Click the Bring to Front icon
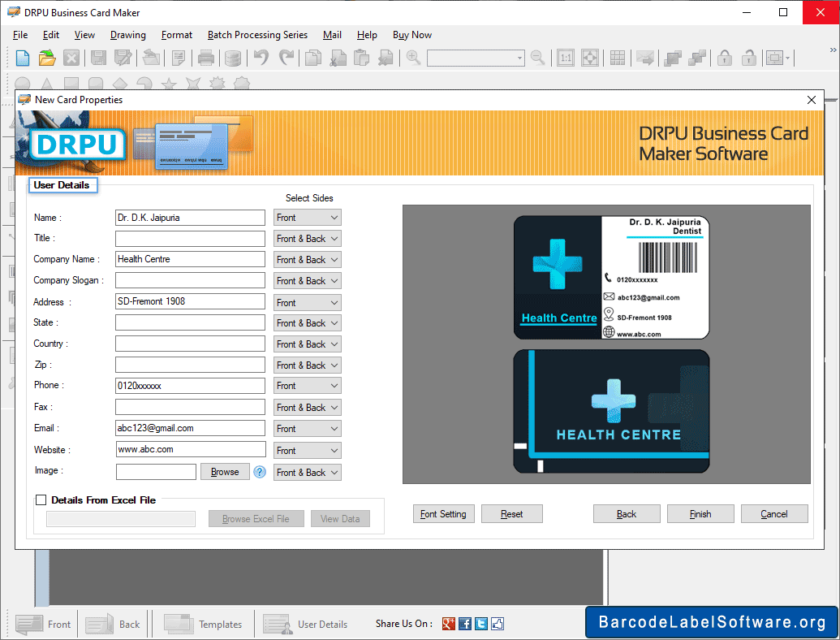The width and height of the screenshot is (840, 640). click(x=672, y=58)
